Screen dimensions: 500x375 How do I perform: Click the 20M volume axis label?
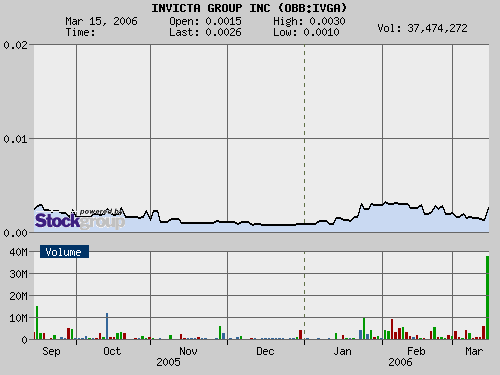tap(18, 296)
